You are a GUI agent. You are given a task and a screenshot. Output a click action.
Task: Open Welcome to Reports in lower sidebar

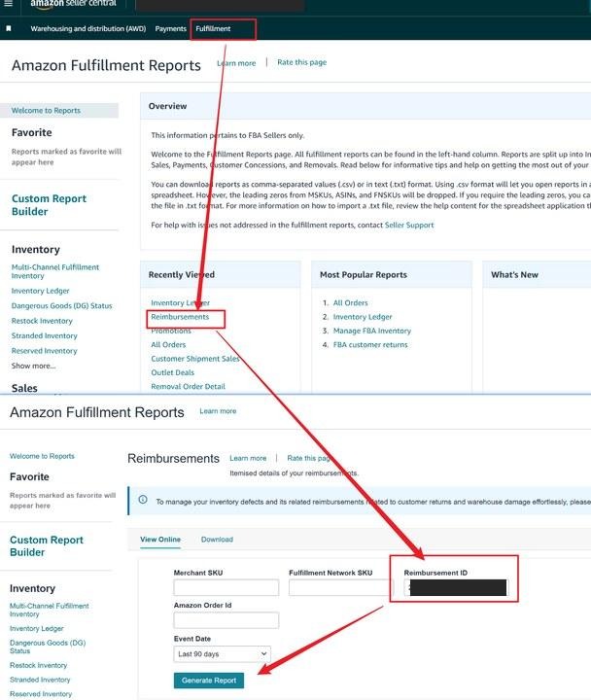pos(42,456)
